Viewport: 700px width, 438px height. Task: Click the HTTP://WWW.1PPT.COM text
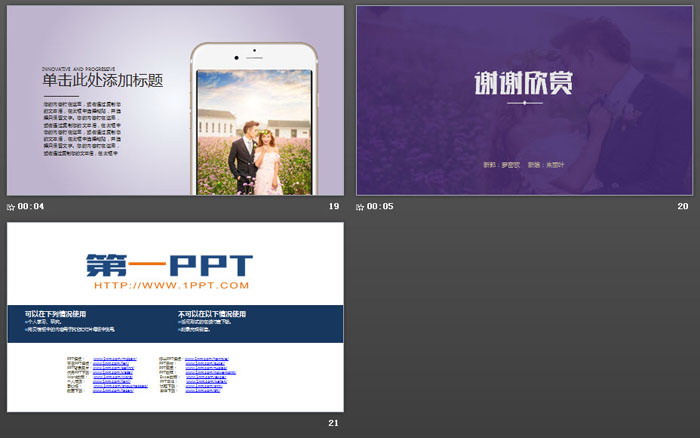tap(171, 285)
